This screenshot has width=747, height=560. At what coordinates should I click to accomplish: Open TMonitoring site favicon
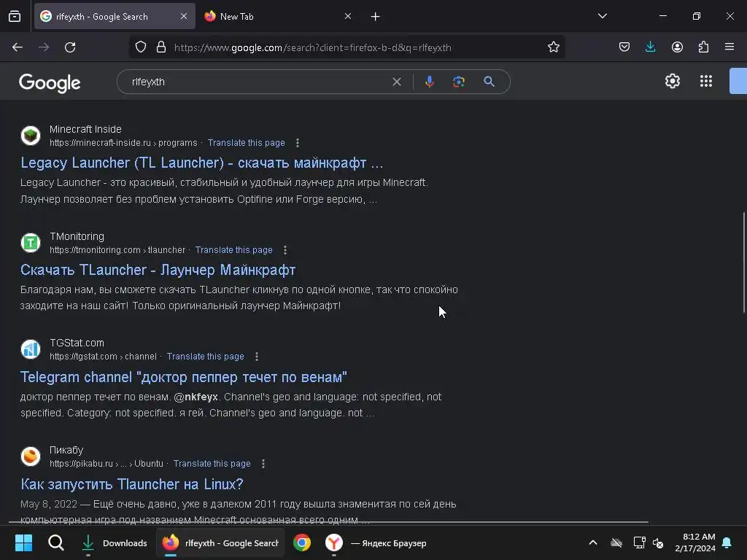pos(31,243)
